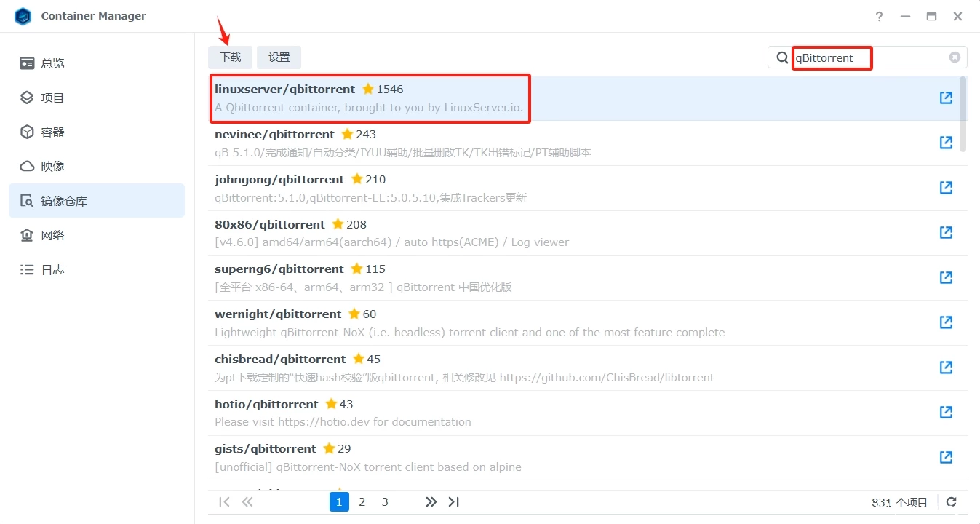Click the 下载 download button
The image size is (980, 524).
coord(230,57)
